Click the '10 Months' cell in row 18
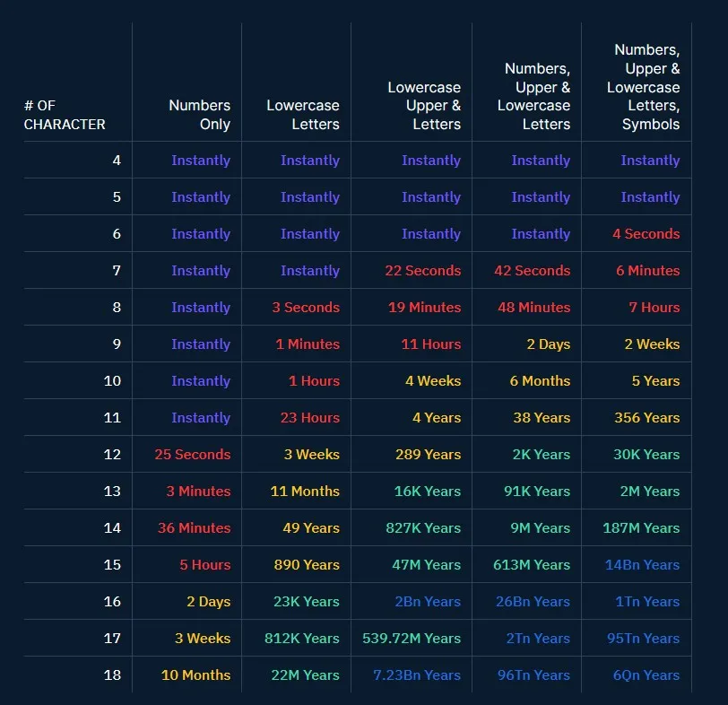This screenshot has height=705, width=728. tap(195, 675)
